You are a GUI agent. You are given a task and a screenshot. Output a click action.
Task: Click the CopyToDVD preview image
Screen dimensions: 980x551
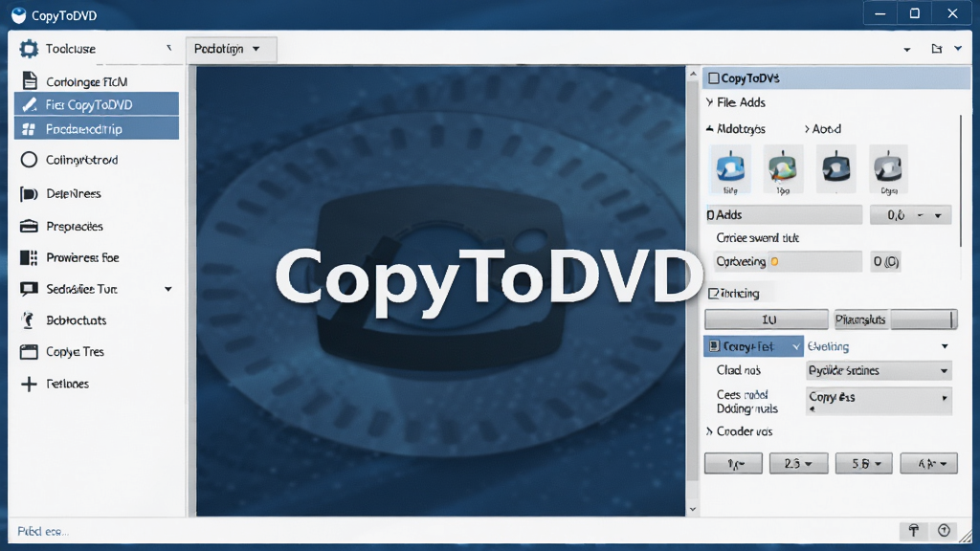[x=440, y=291]
